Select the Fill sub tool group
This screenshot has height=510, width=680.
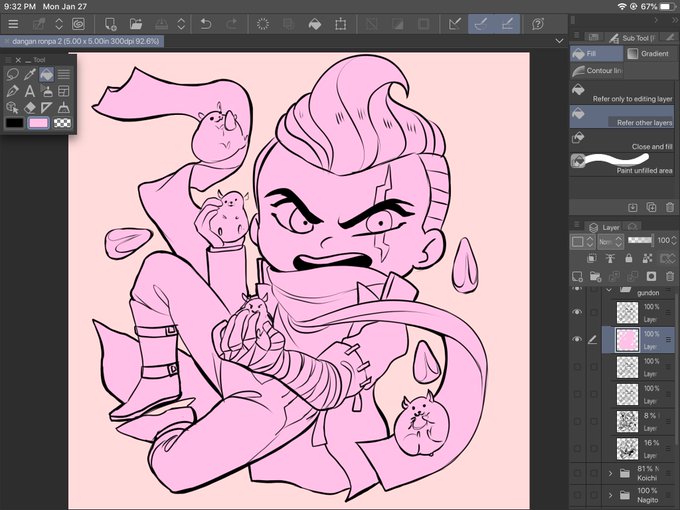[x=597, y=54]
